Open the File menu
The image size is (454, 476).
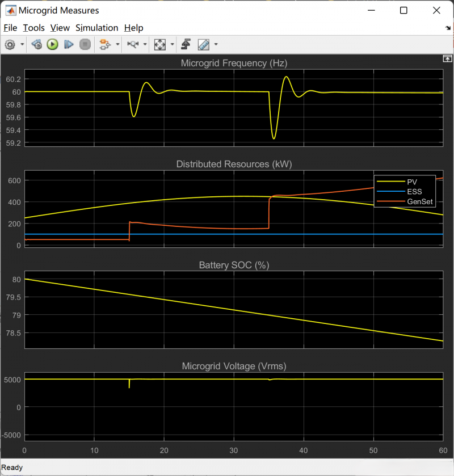point(10,28)
